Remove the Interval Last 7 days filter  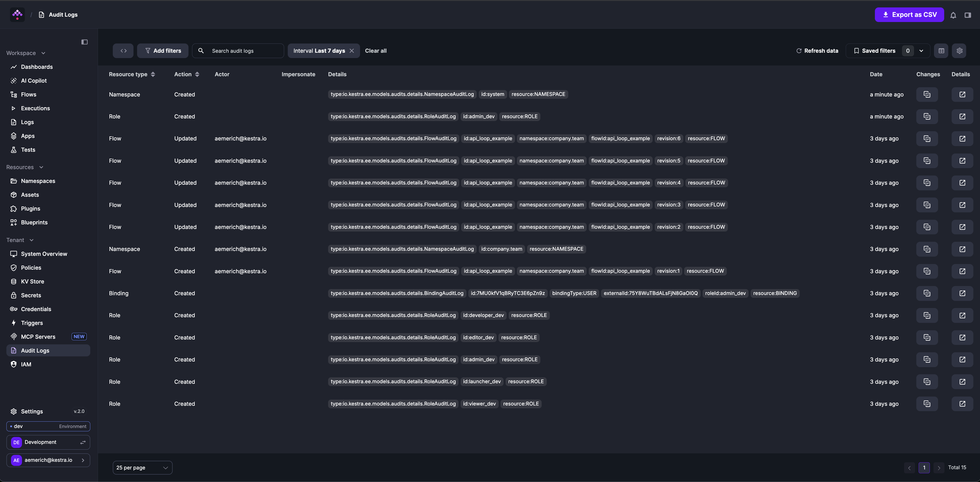click(x=352, y=51)
